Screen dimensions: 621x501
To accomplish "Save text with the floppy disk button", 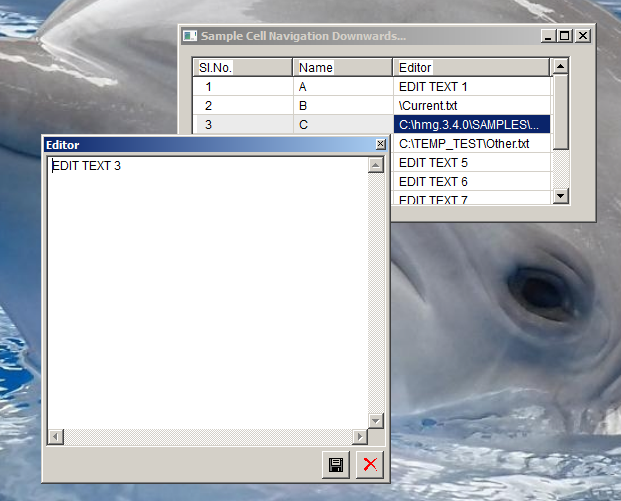I will [x=335, y=464].
